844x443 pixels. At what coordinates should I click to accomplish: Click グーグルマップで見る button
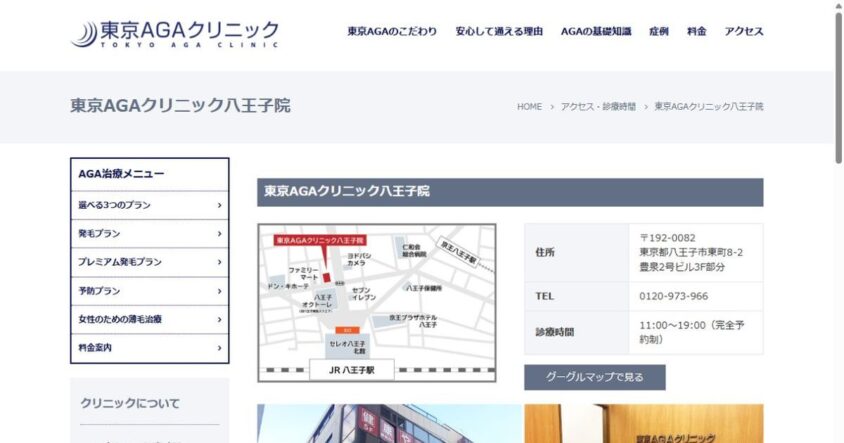(595, 377)
